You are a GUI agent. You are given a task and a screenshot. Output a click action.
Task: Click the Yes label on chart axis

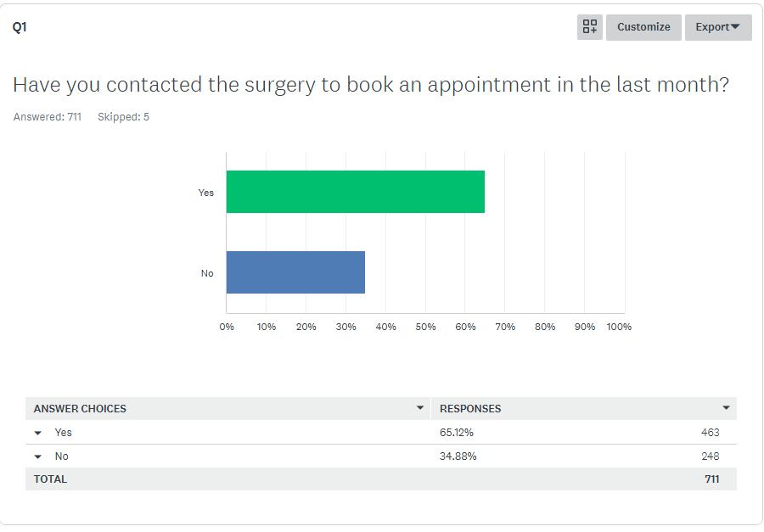(206, 193)
